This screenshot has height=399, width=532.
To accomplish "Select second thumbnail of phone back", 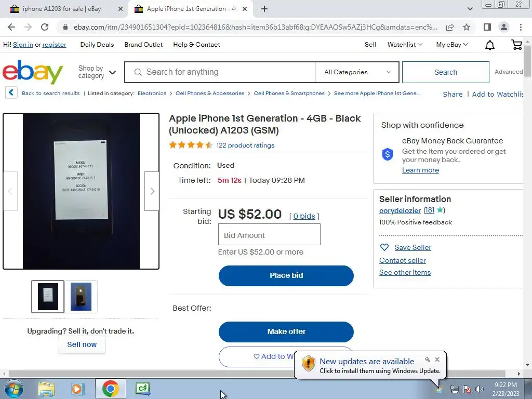I will 81,297.
